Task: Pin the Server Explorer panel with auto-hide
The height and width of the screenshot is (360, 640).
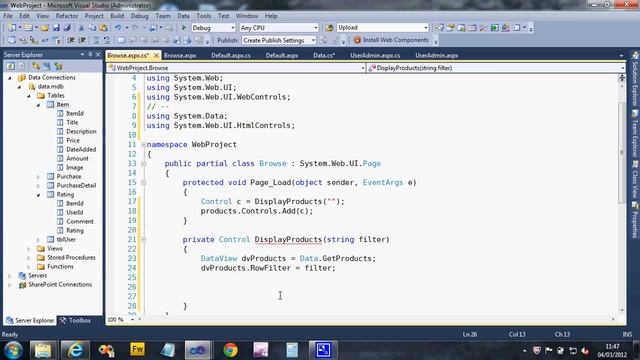Action: point(90,54)
